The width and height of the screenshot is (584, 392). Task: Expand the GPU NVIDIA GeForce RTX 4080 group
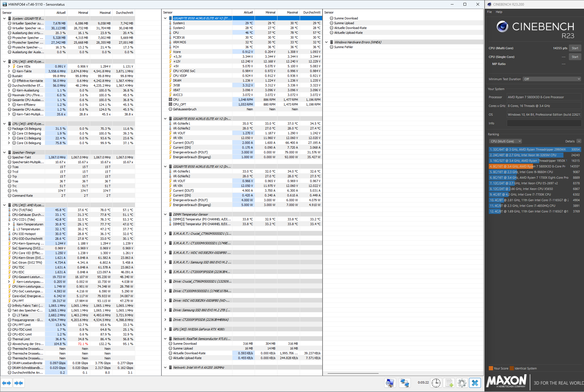165,329
